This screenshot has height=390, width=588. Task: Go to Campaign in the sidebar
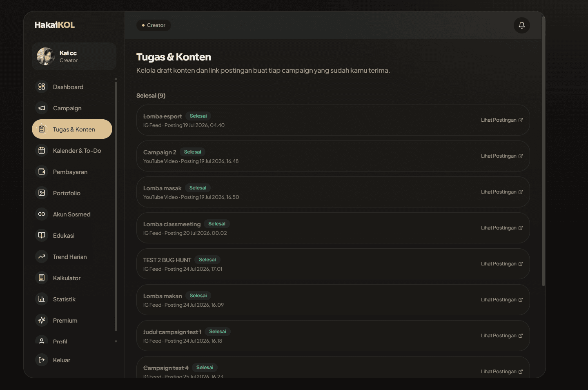[72, 108]
